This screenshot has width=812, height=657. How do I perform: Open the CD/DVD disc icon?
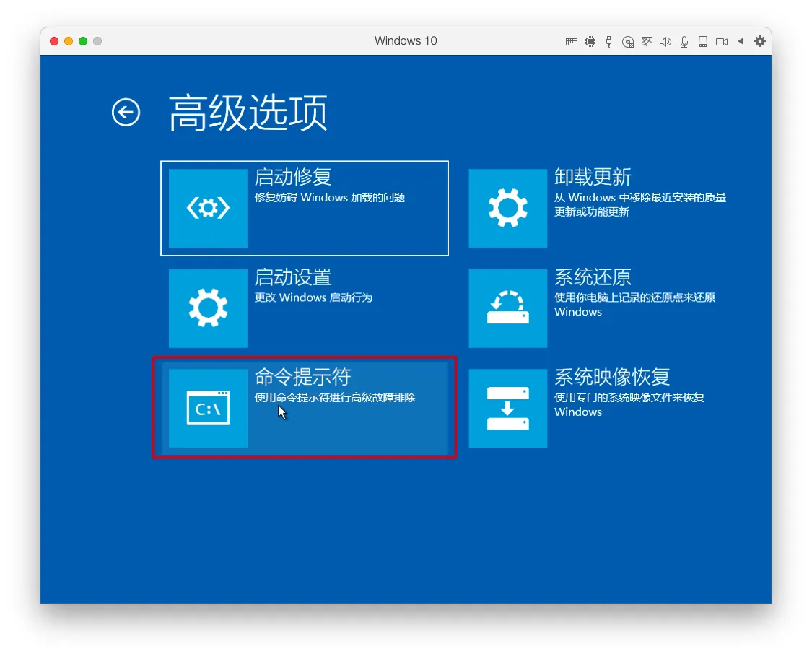(x=628, y=42)
